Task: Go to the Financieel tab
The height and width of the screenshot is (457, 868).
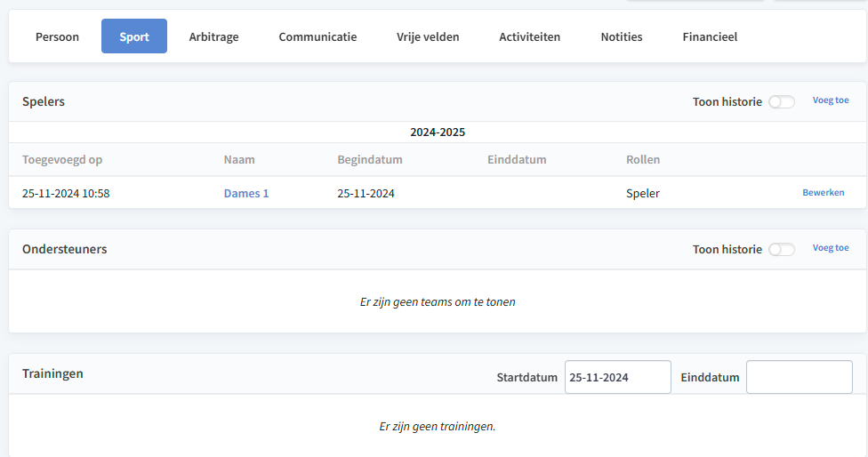Action: pyautogui.click(x=710, y=36)
